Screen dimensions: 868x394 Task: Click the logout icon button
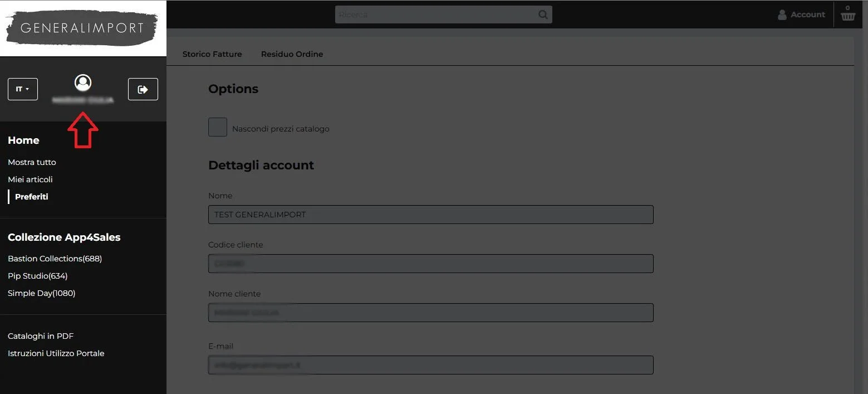click(x=143, y=89)
